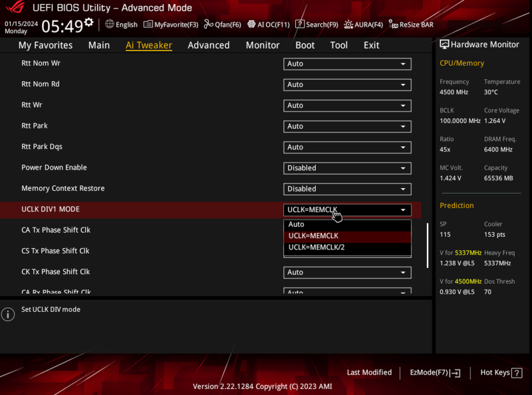Collapse the UCLK DIV1 MODE dropdown
Image resolution: width=532 pixels, height=395 pixels.
coord(347,209)
